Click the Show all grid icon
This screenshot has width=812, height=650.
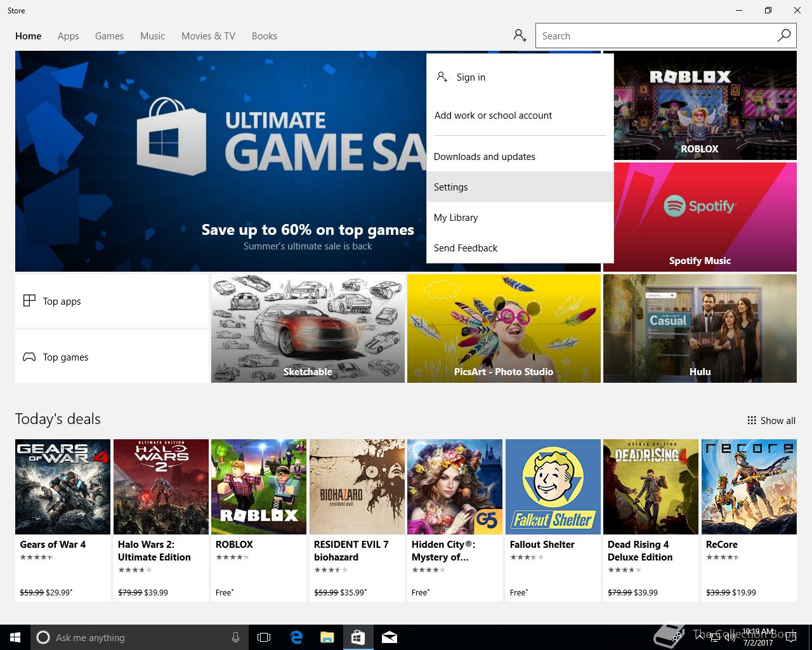point(752,420)
